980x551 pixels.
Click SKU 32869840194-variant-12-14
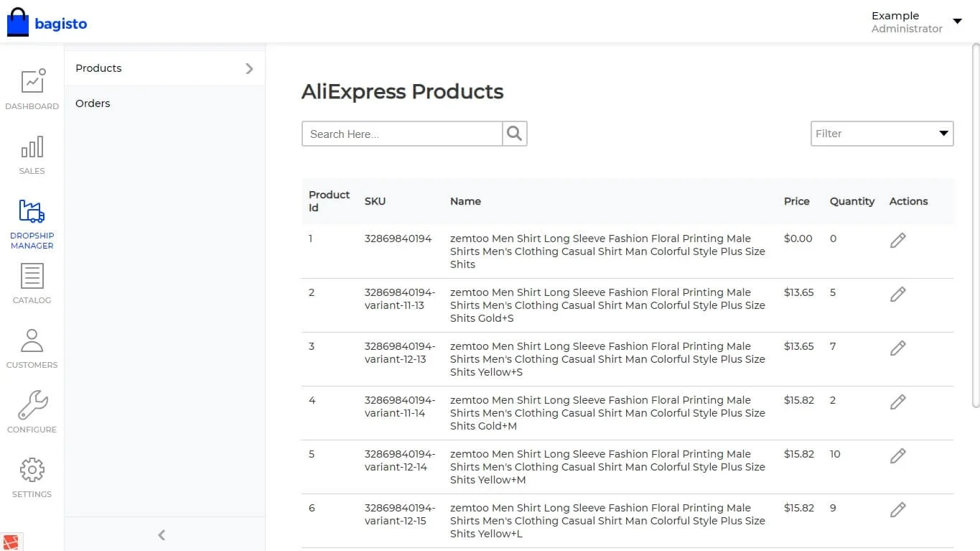400,460
